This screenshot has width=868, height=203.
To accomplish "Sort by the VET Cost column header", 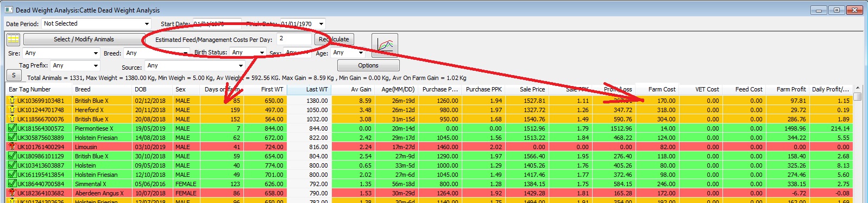I will tap(700, 89).
